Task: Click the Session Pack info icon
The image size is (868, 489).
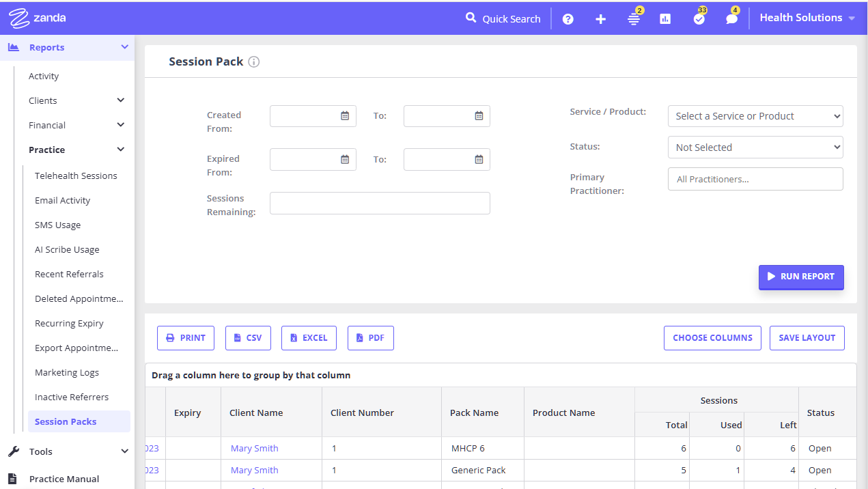Action: [254, 62]
